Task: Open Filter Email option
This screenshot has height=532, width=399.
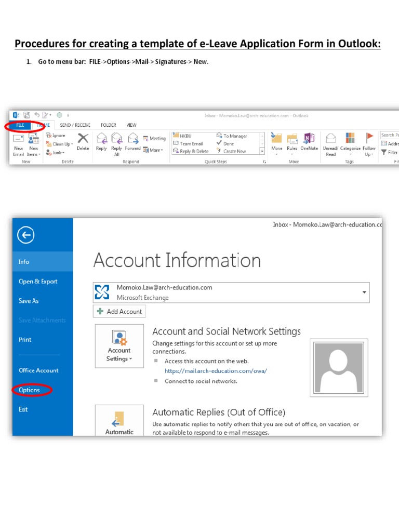Action: pos(390,152)
